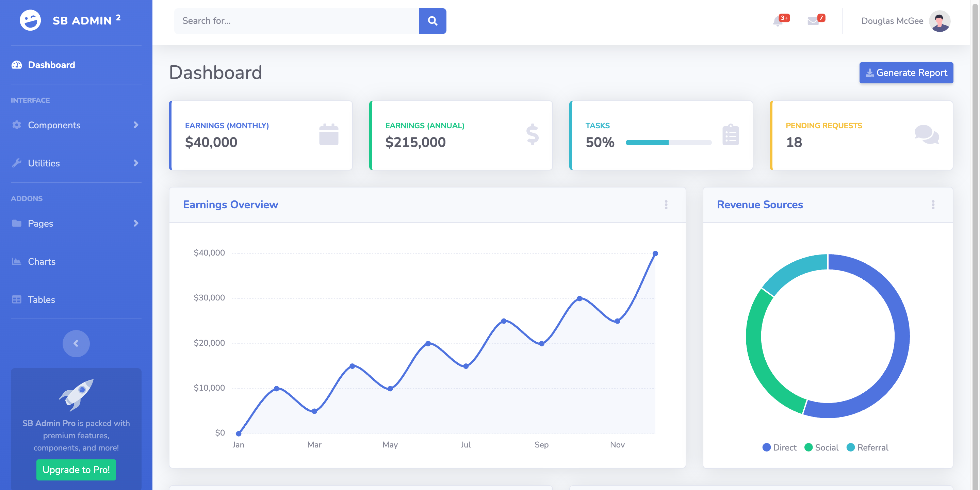Open the Charts sidebar item

coord(76,261)
